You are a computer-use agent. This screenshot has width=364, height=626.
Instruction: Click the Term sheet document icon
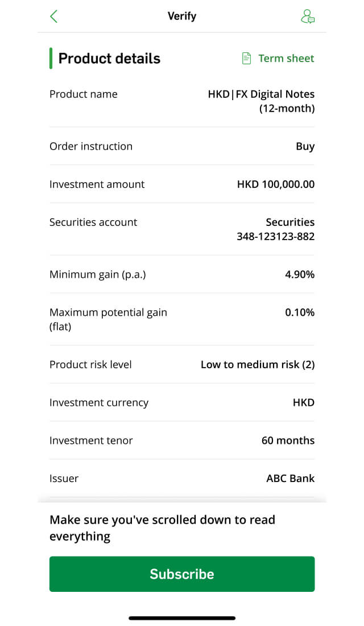click(x=247, y=58)
